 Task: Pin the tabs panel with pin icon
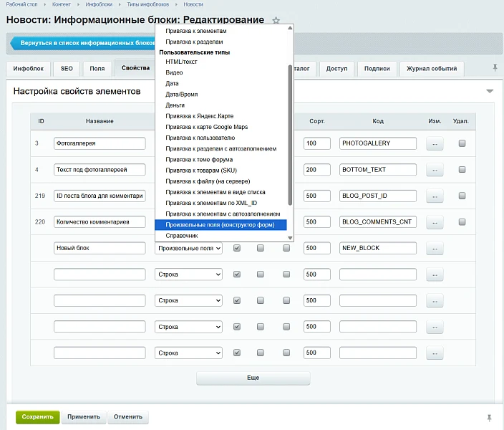click(495, 67)
